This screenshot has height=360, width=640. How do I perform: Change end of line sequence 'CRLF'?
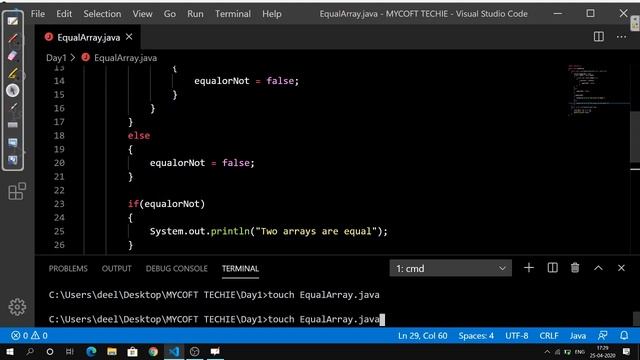549,336
